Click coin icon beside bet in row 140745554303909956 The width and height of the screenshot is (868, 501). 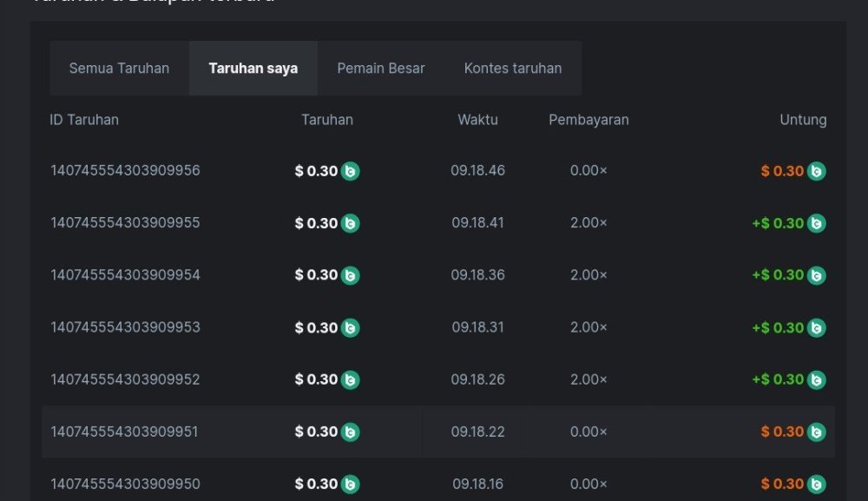coord(350,171)
